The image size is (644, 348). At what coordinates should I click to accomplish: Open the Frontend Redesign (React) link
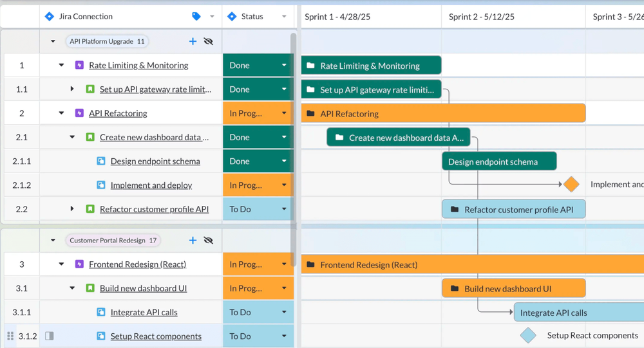137,264
